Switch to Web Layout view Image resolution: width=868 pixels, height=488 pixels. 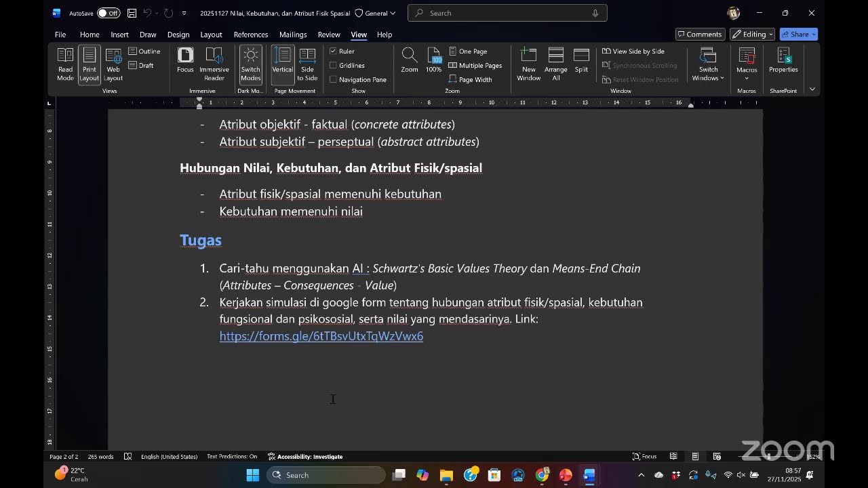click(x=113, y=64)
